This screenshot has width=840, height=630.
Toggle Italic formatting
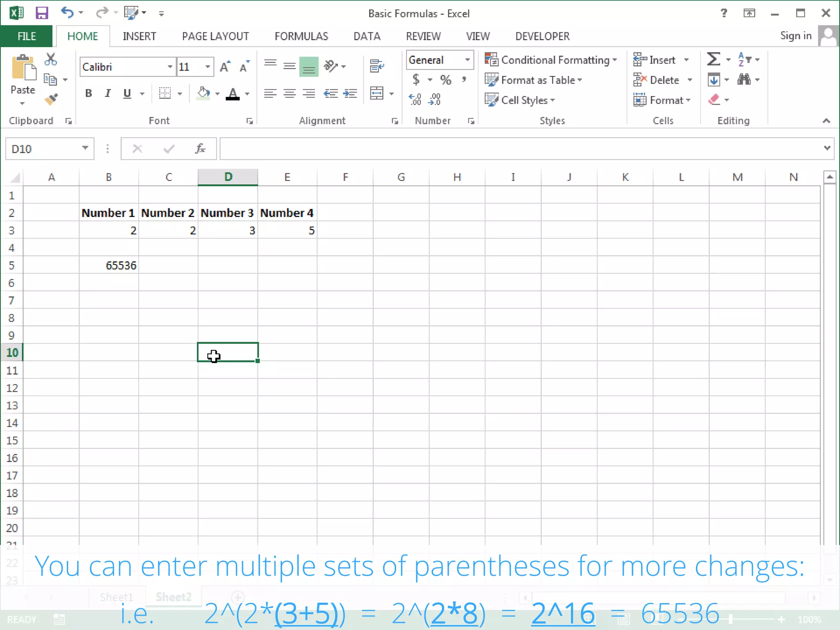coord(108,94)
